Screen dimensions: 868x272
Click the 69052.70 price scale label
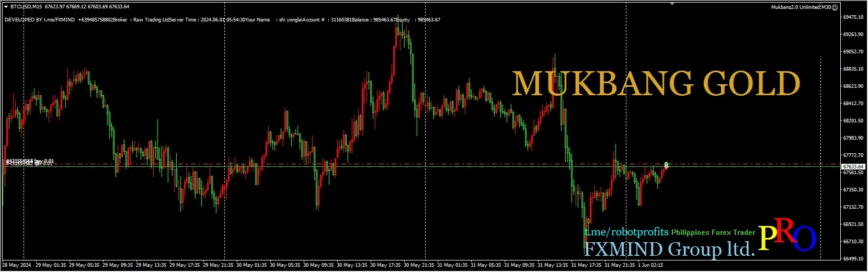[853, 52]
